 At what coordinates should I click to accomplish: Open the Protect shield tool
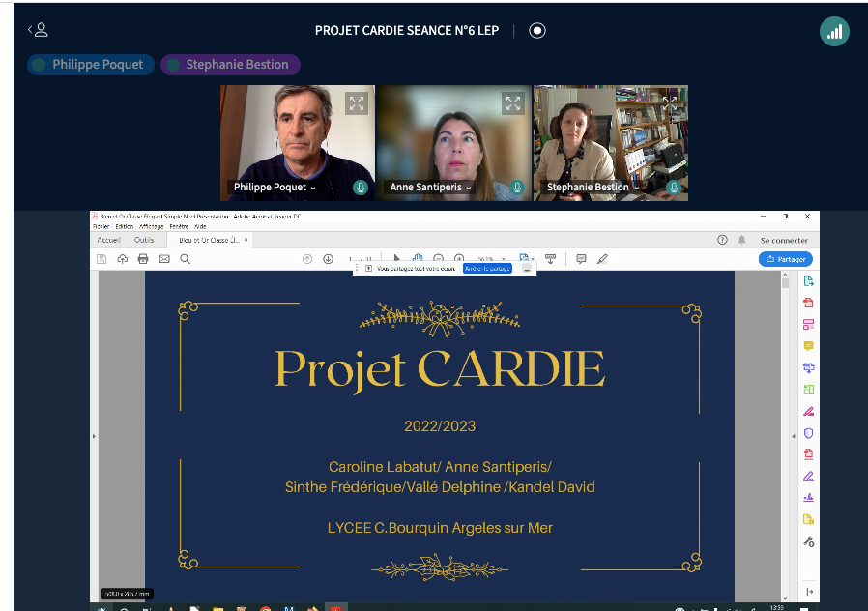808,433
